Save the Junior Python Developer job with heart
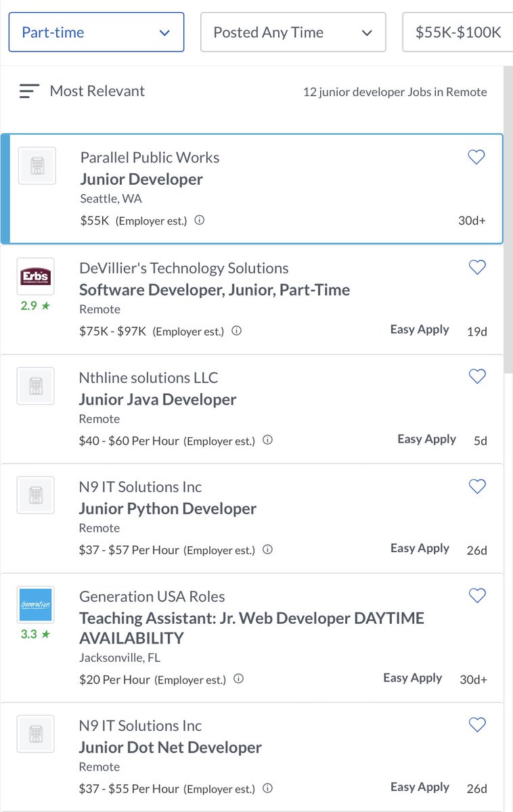The image size is (513, 812). point(477,486)
